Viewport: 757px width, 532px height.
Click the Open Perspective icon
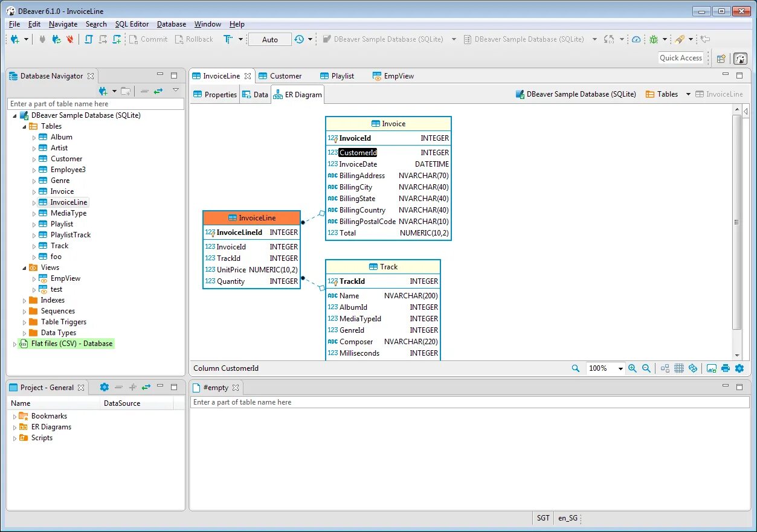coord(721,59)
